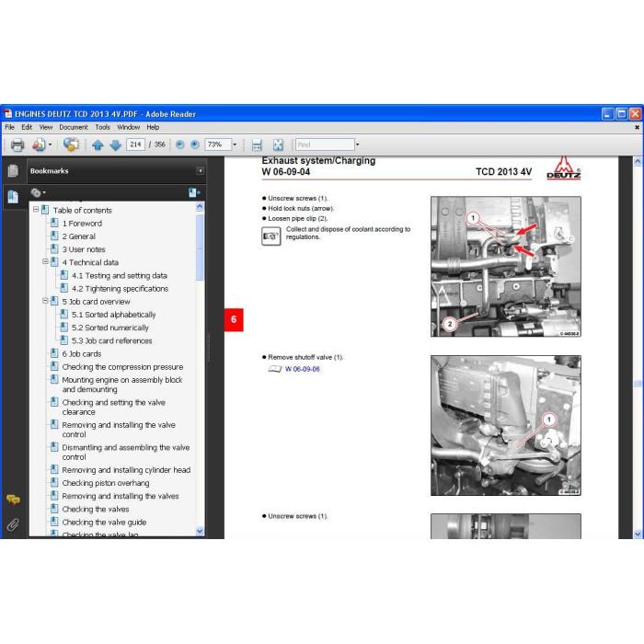Open bookmark 5.2 Sorted numerically
This screenshot has height=644, width=644.
click(x=110, y=328)
